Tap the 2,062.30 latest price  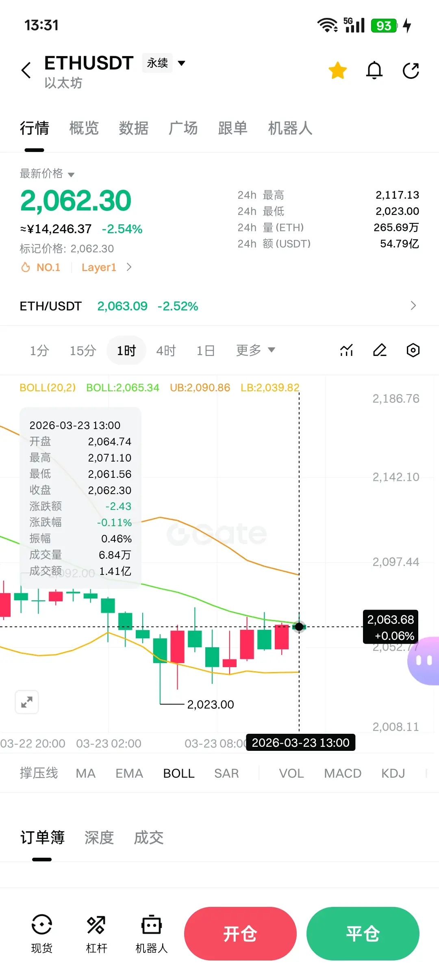click(x=76, y=201)
